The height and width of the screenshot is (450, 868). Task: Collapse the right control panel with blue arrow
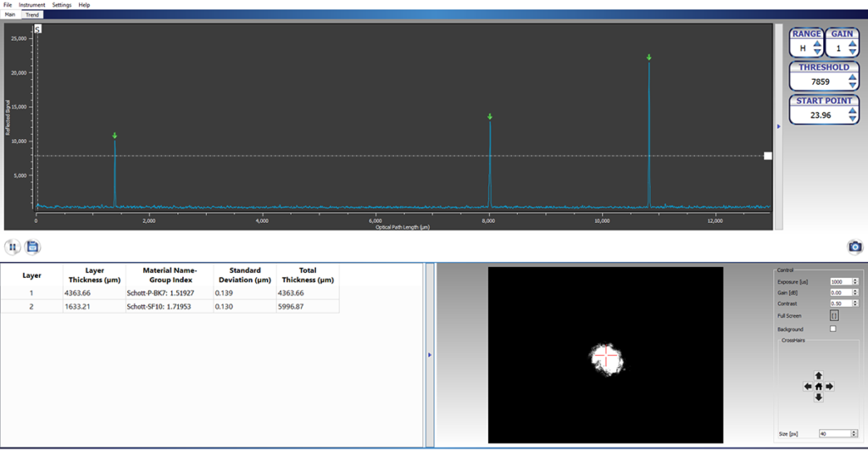778,127
